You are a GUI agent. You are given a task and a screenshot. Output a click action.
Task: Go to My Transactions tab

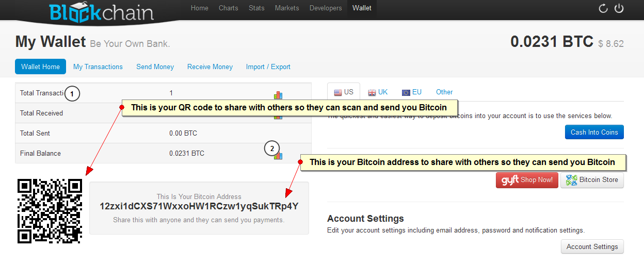click(98, 67)
